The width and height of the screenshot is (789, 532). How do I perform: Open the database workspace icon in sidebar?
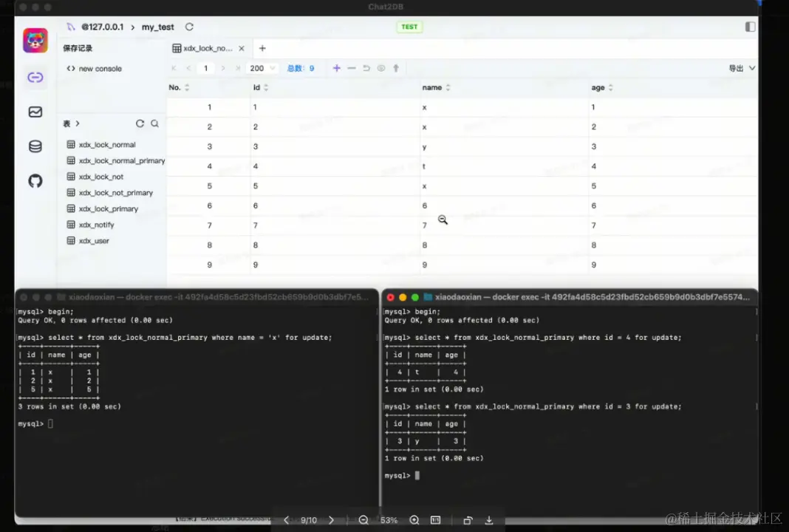pos(35,146)
